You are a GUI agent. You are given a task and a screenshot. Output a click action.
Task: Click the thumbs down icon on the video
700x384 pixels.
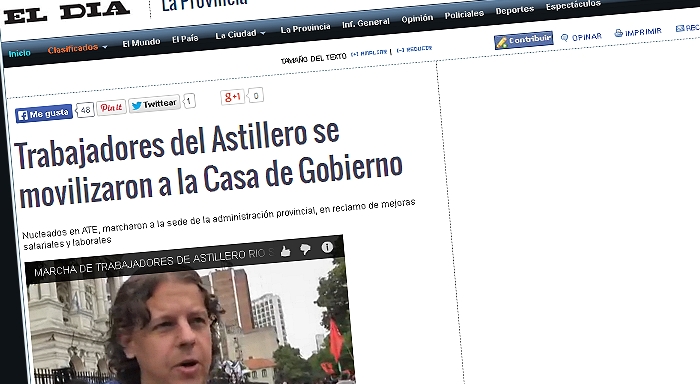[x=305, y=249]
